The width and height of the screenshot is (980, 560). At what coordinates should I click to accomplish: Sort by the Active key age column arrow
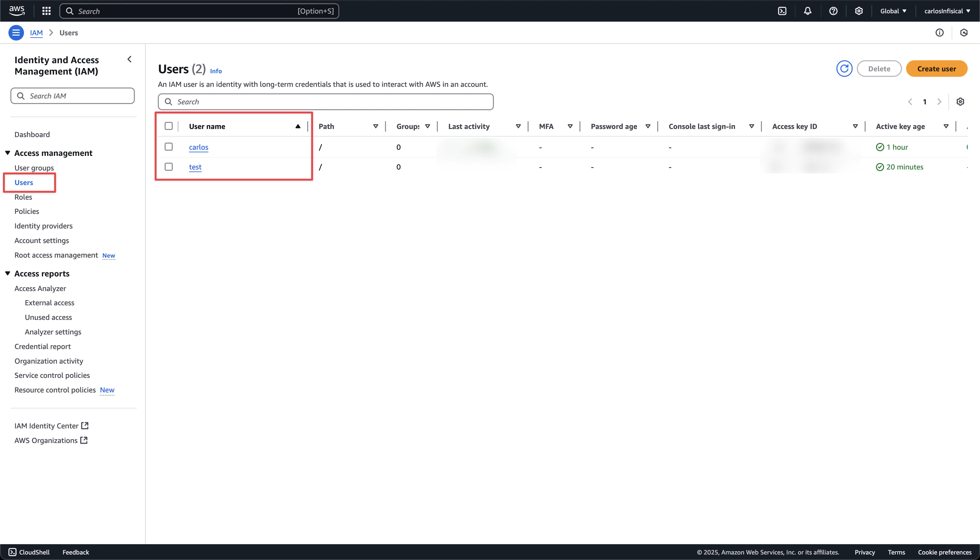[946, 126]
